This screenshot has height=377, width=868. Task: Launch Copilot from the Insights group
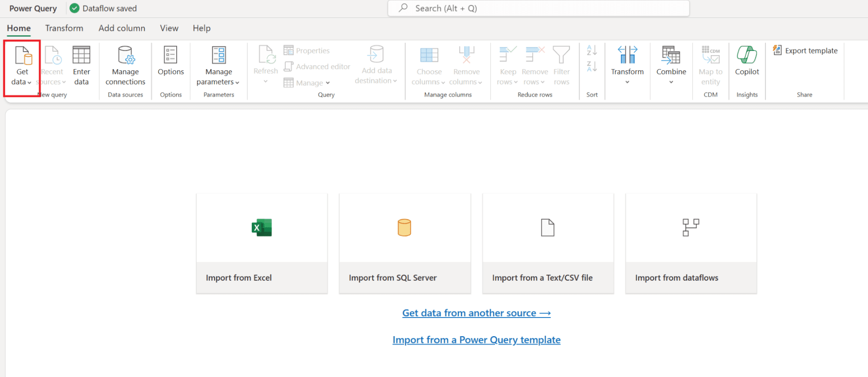746,61
